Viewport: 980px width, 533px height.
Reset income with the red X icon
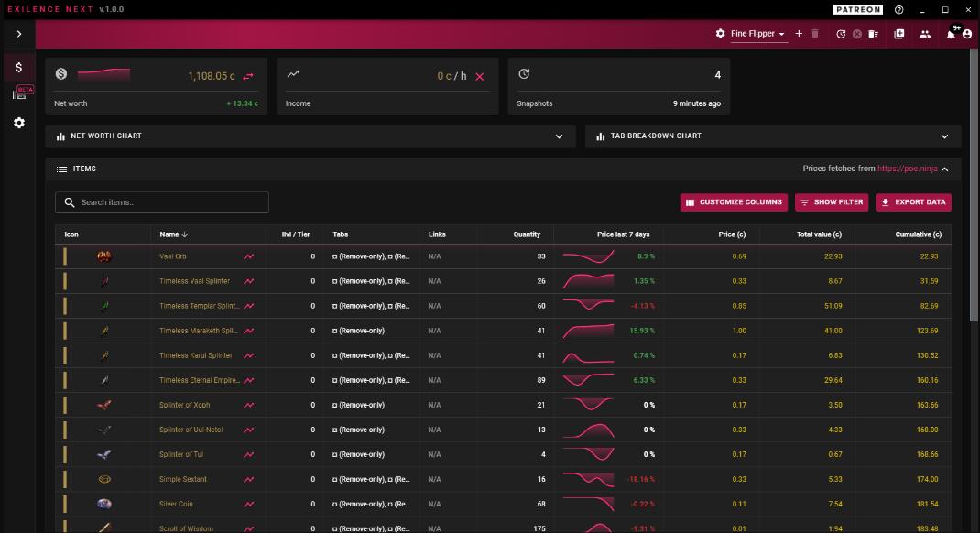click(x=479, y=76)
